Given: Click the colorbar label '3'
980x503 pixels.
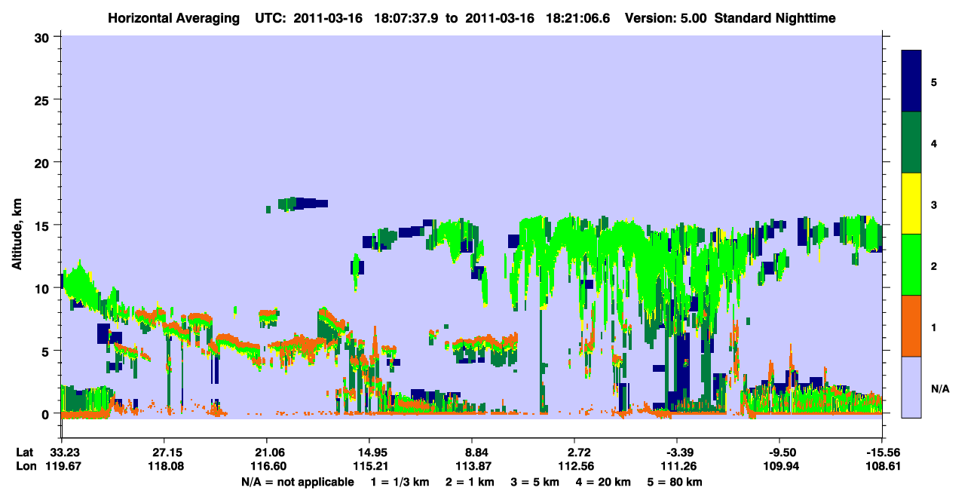Looking at the screenshot, I should tap(934, 204).
